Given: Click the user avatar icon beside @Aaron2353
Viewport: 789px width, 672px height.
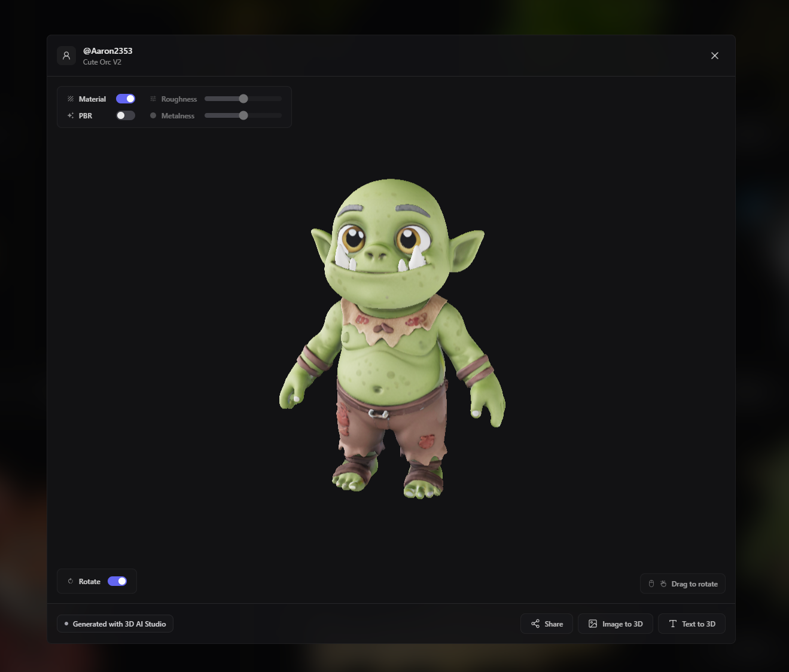Looking at the screenshot, I should pos(66,55).
